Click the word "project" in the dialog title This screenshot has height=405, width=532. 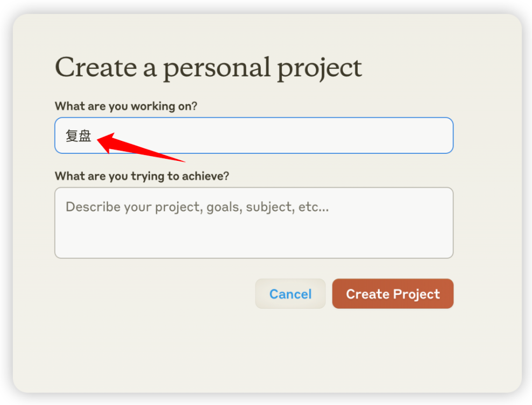(x=320, y=69)
